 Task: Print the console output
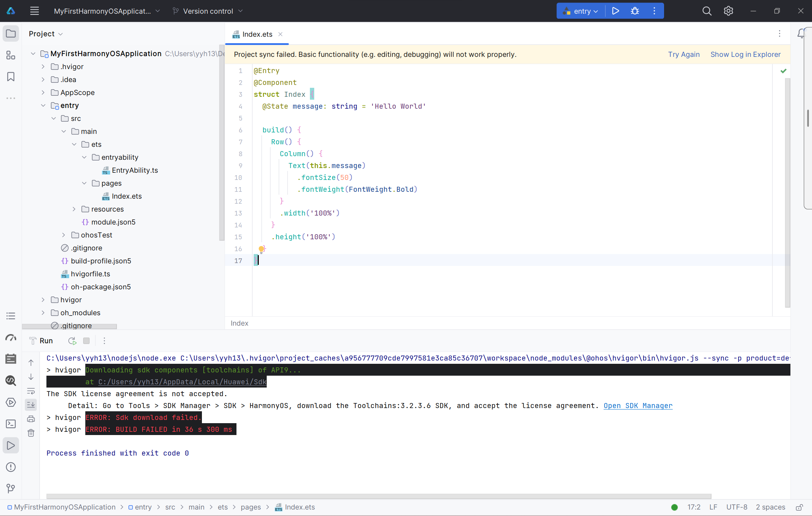[31, 419]
